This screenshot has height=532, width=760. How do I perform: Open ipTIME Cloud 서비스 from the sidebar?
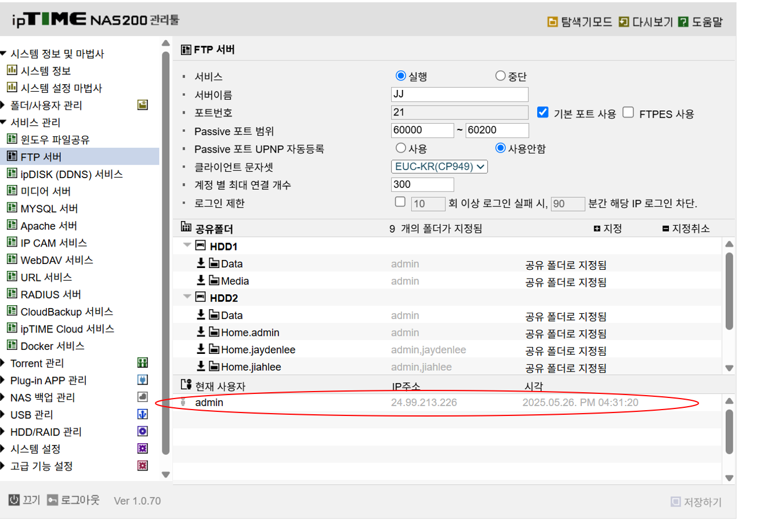coord(60,328)
